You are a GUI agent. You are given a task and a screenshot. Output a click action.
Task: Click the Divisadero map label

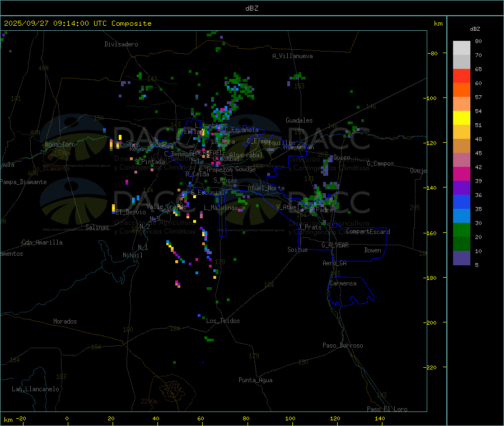point(121,44)
